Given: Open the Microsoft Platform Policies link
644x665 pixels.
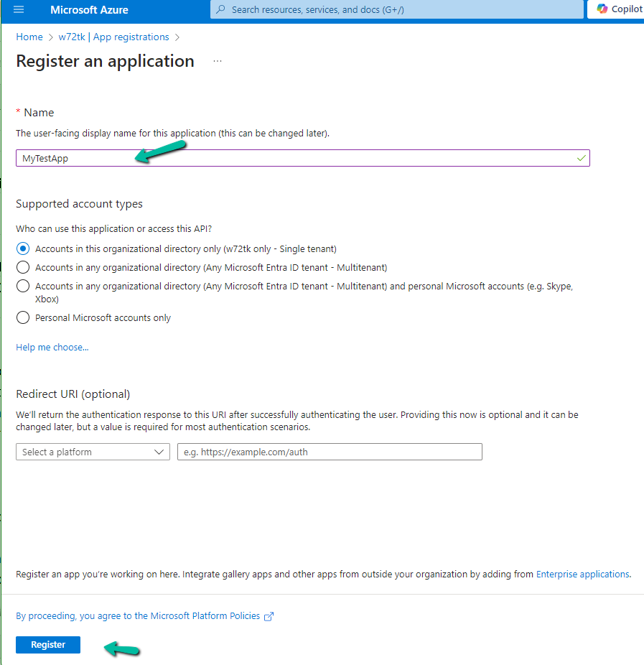Looking at the screenshot, I should tap(139, 616).
